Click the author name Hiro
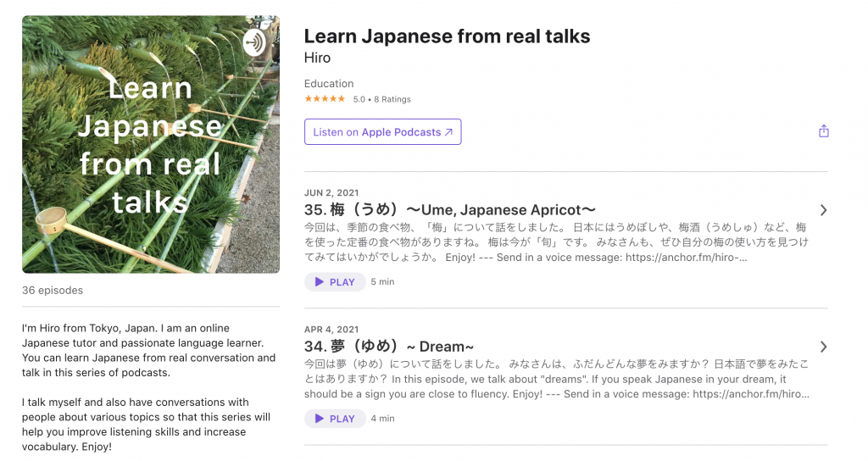868x461 pixels. tap(317, 58)
